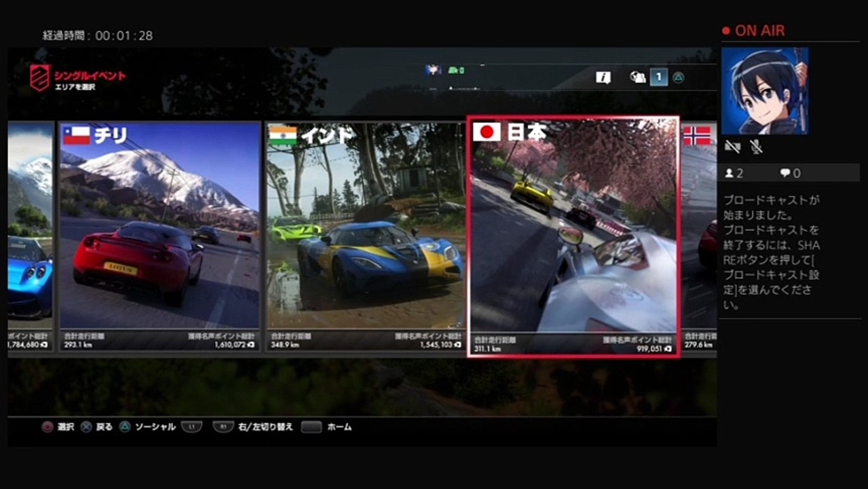Open the broadcaster anime avatar image

click(x=765, y=91)
